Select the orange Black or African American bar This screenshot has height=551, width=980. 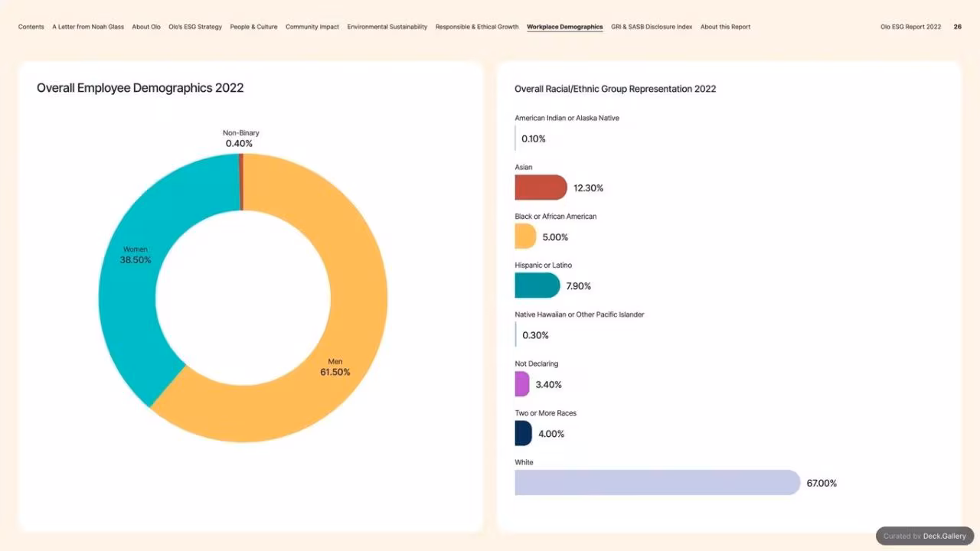click(525, 236)
